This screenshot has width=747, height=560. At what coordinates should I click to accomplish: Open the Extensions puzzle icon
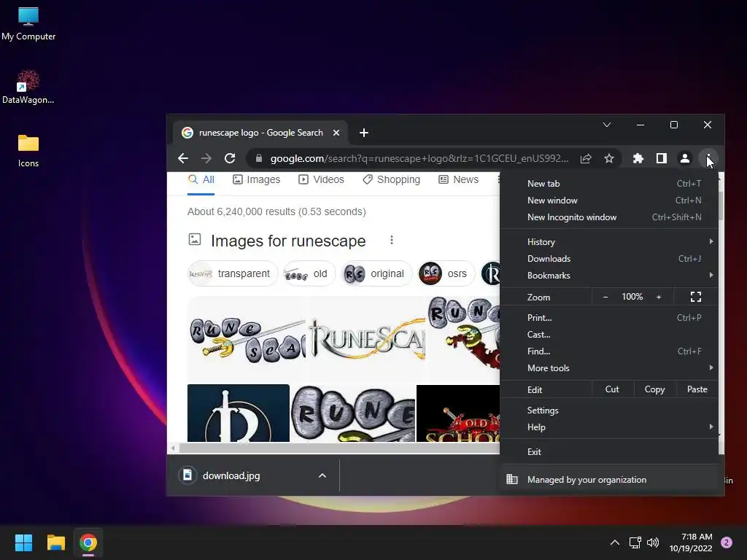[638, 158]
